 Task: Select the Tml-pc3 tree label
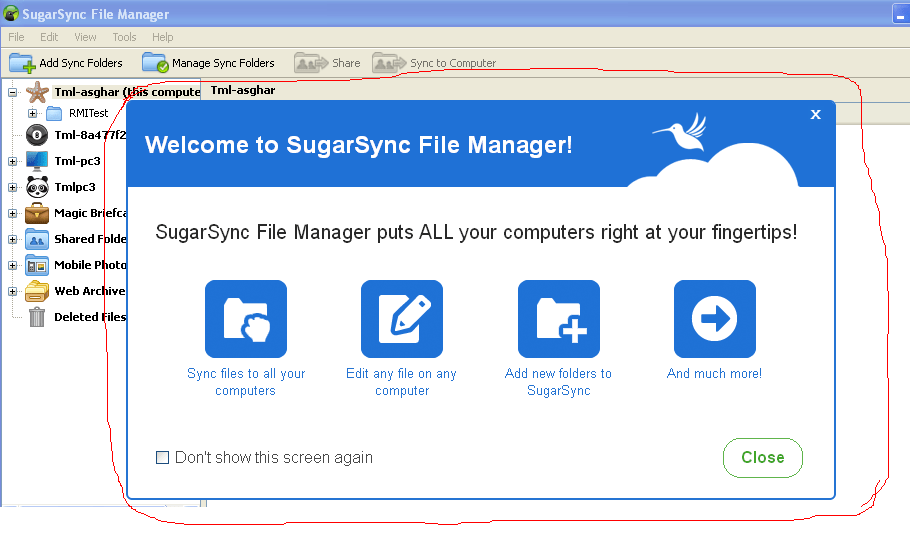pyautogui.click(x=78, y=161)
